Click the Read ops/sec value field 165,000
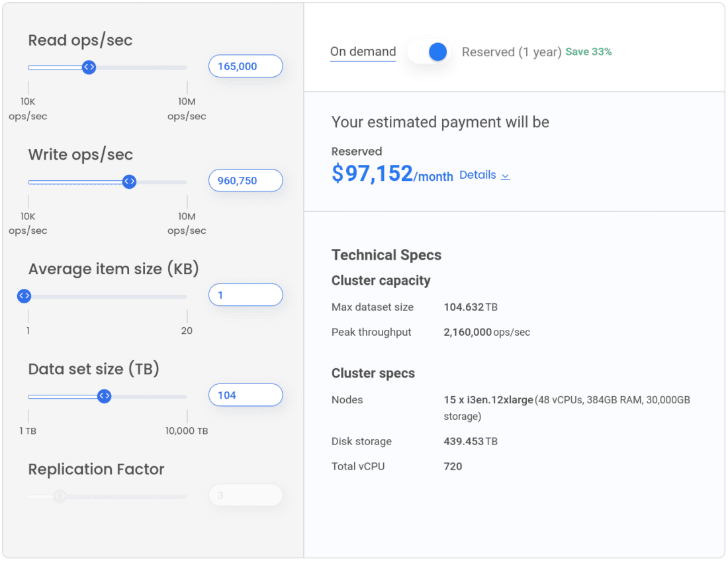The image size is (728, 561). [246, 66]
